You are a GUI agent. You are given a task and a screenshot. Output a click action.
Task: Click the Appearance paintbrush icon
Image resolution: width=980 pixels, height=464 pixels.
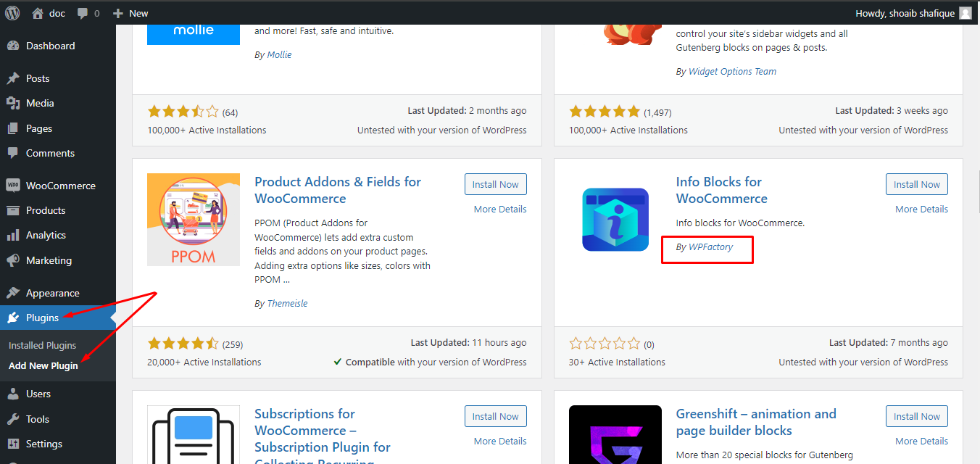(13, 293)
